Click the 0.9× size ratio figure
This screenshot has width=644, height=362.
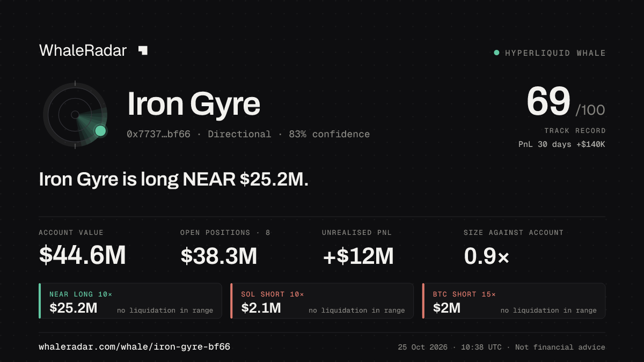[486, 256]
